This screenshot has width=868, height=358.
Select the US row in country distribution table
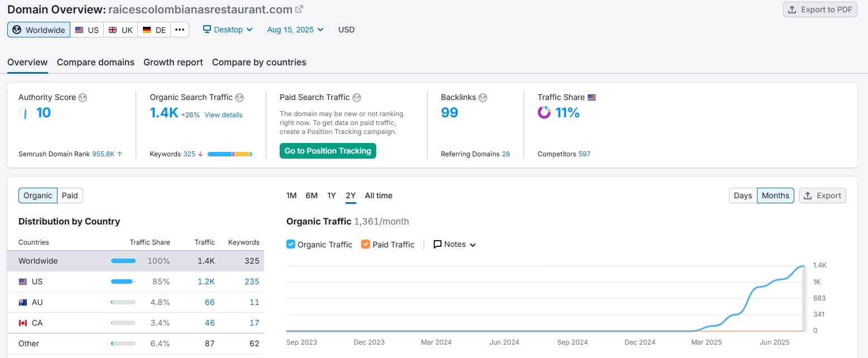coord(135,281)
